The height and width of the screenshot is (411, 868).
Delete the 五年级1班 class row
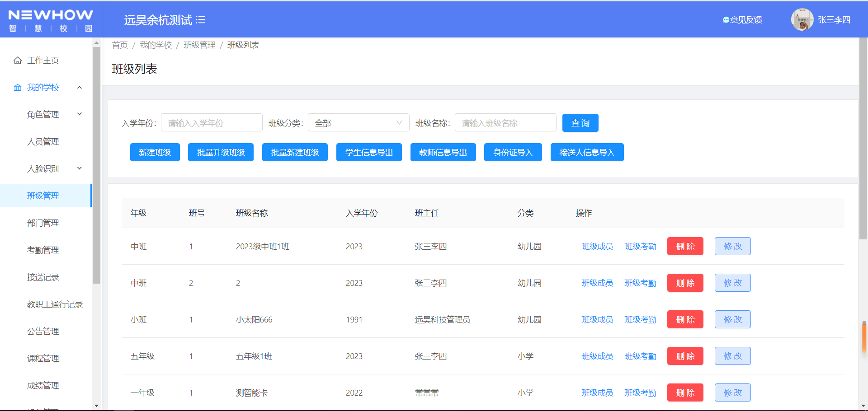pos(685,356)
